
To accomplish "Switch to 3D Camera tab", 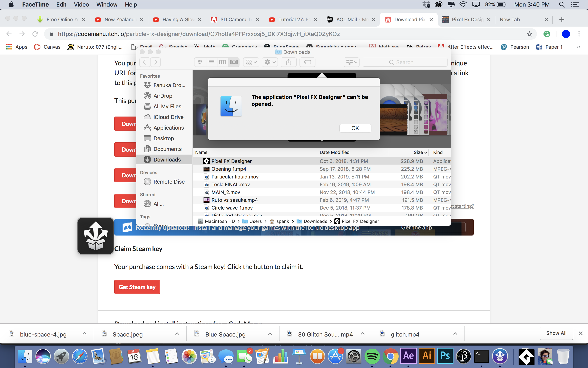I will click(235, 19).
